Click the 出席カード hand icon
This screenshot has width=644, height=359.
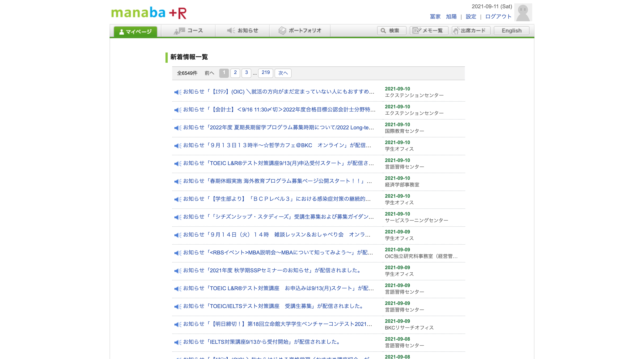456,30
